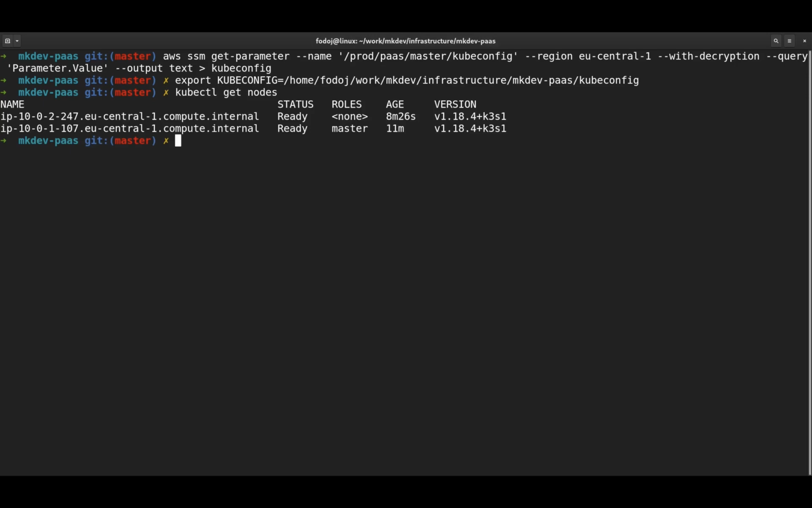Click terminal title bar input field
The height and width of the screenshot is (508, 812).
point(406,41)
